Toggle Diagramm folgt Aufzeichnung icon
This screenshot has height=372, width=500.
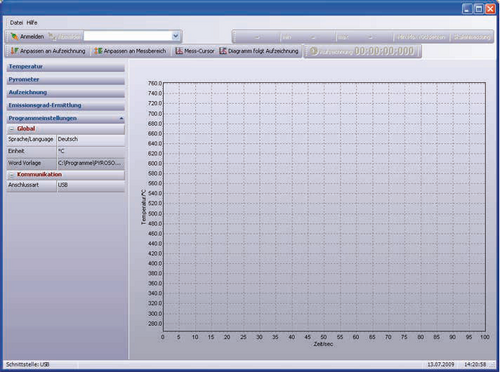click(x=223, y=51)
